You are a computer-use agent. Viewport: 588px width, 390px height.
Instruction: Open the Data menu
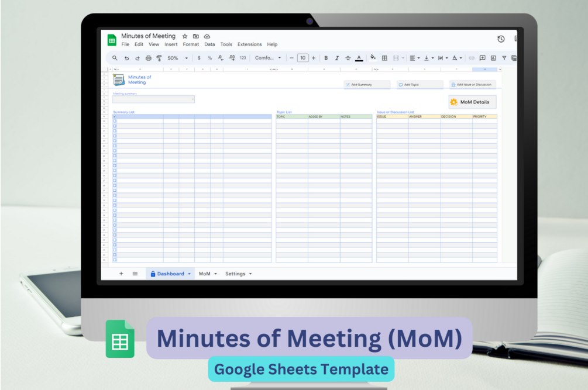click(x=209, y=44)
